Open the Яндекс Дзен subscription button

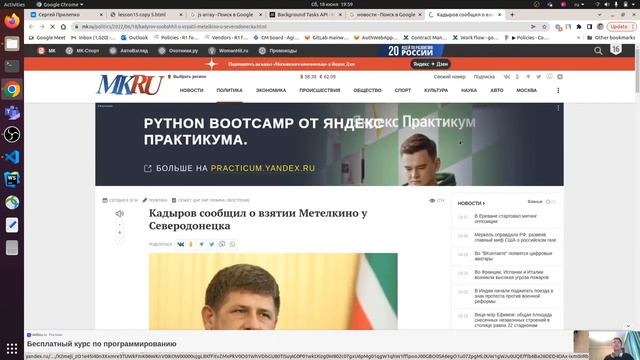point(430,64)
